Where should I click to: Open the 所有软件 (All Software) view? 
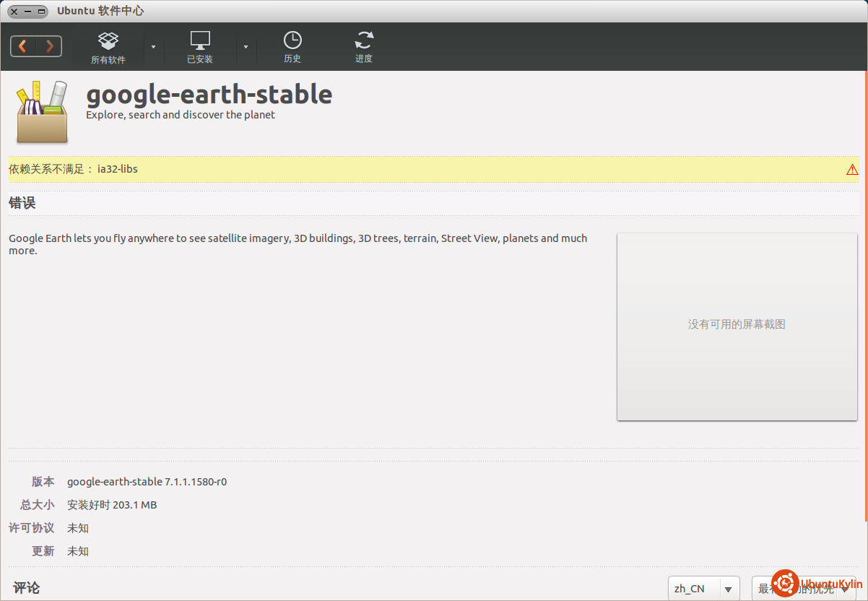[x=108, y=48]
